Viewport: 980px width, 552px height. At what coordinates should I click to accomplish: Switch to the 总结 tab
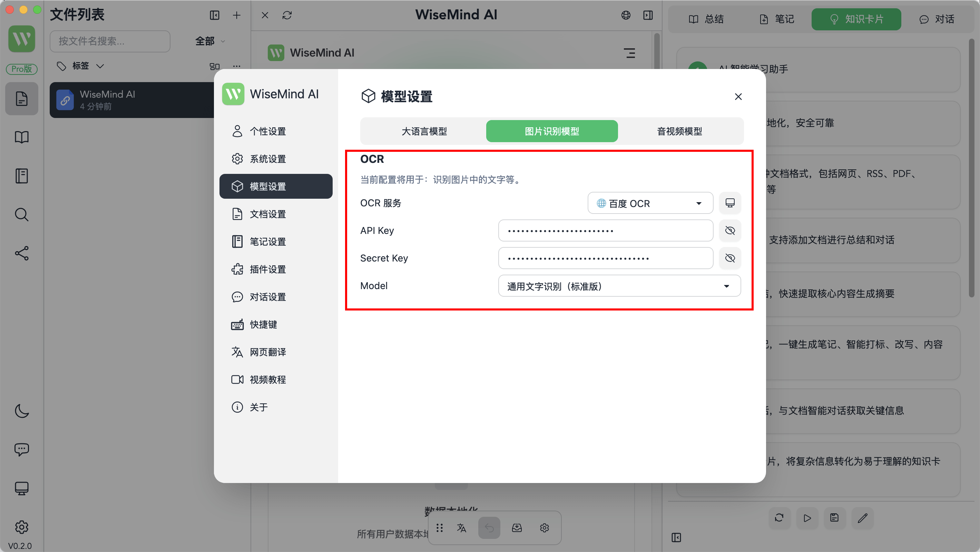(706, 19)
